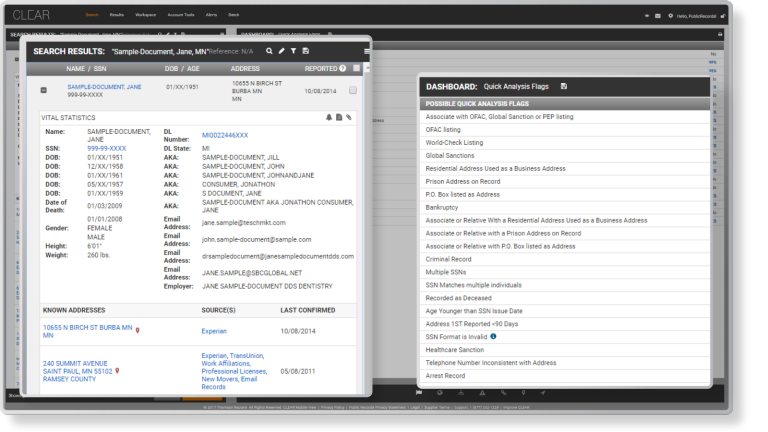This screenshot has width=768, height=432.
Task: Open the SAMPLE-DOCUMENT, JANE name link
Action: [104, 87]
